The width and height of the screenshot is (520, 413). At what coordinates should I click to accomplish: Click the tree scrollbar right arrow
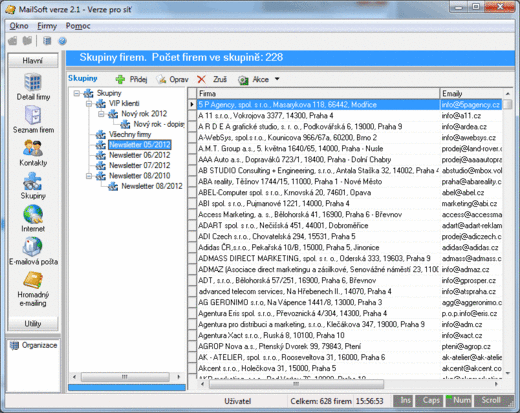(179, 377)
